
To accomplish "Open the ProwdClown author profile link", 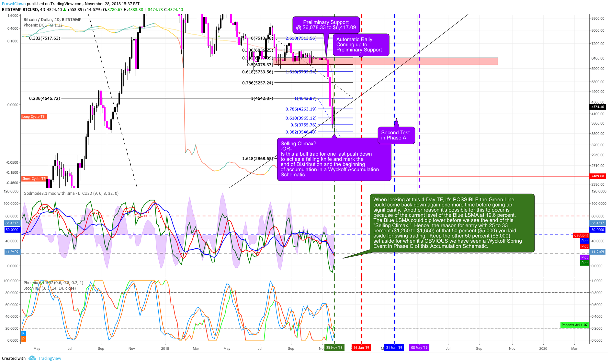I will [x=14, y=4].
